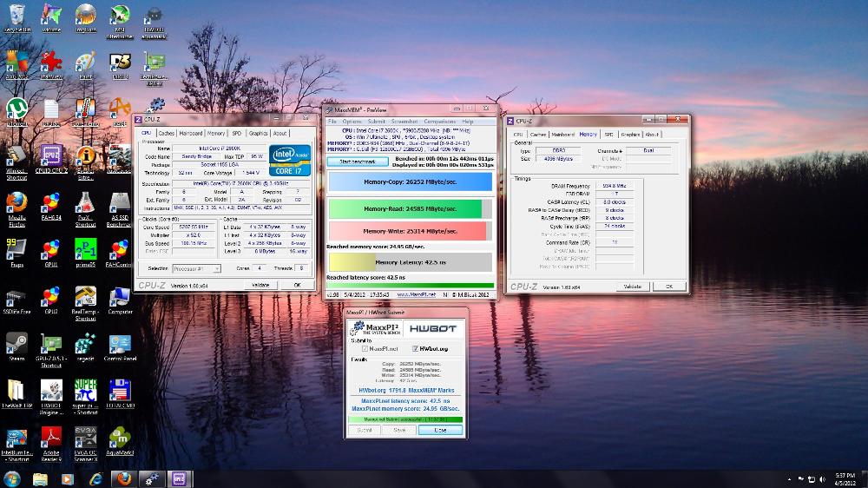
Task: Click the Core Speed value field
Action: [194, 228]
